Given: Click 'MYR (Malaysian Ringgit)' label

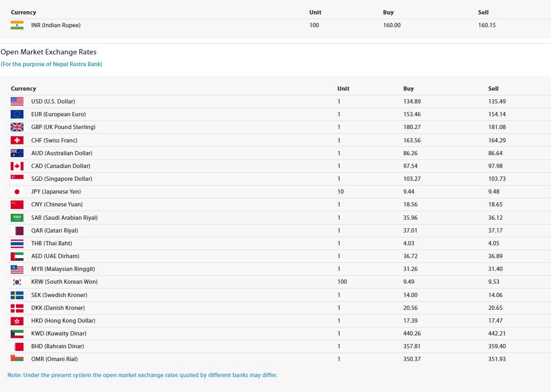Looking at the screenshot, I should pos(63,269).
